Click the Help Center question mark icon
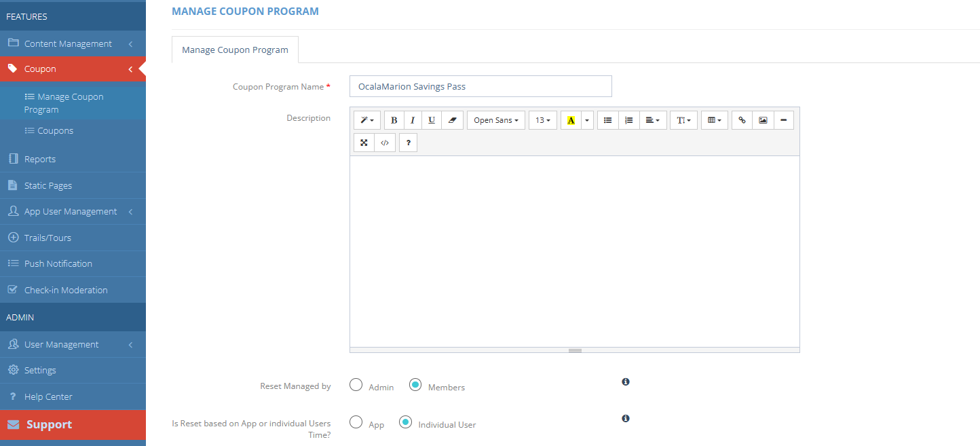Image resolution: width=980 pixels, height=446 pixels. [12, 396]
